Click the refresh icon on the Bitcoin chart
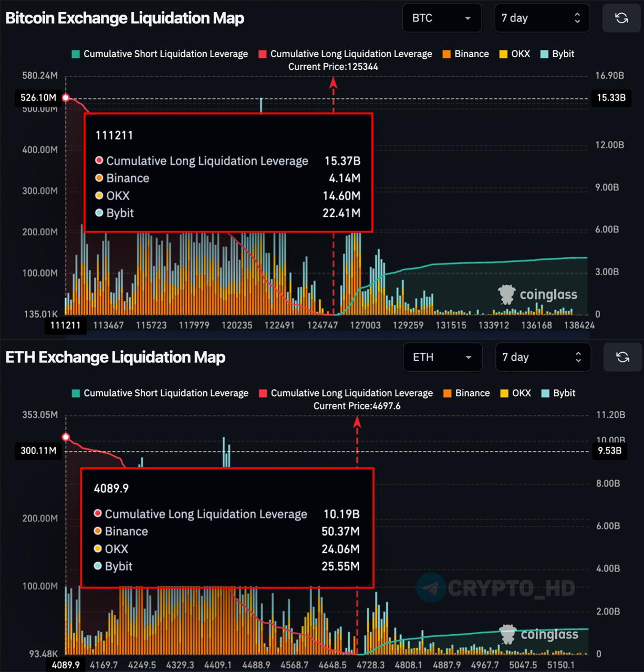 621,18
